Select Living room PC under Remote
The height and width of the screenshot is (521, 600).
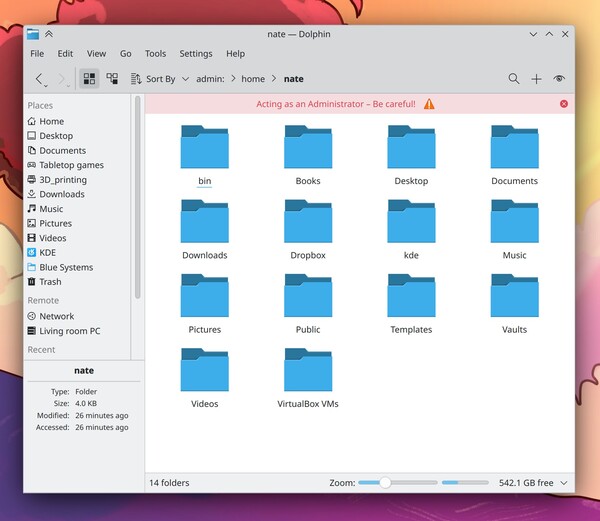69,331
